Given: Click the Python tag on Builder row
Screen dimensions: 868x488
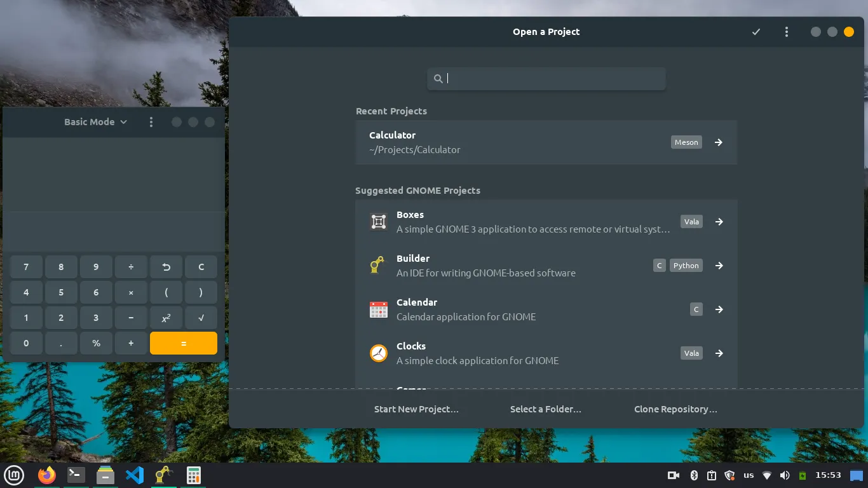Looking at the screenshot, I should coord(686,266).
